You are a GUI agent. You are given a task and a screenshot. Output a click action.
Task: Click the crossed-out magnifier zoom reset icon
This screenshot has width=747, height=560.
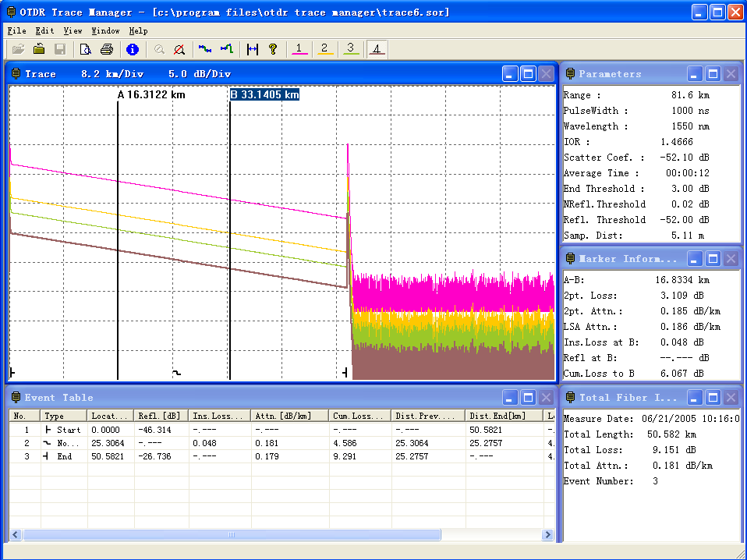point(179,49)
